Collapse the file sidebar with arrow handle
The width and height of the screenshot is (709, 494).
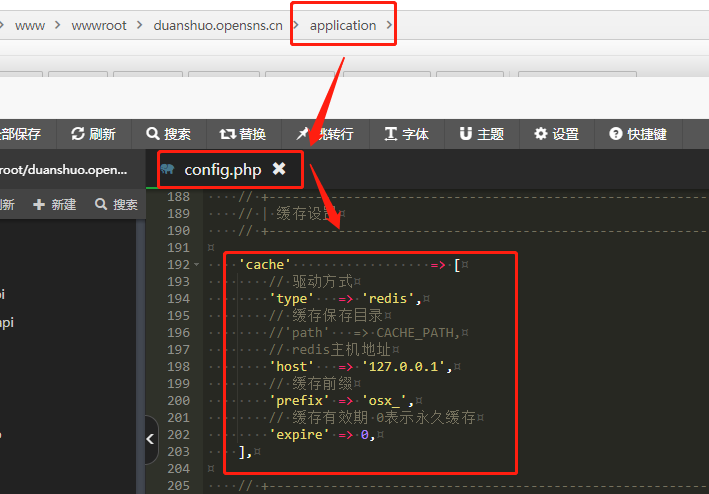[x=151, y=439]
